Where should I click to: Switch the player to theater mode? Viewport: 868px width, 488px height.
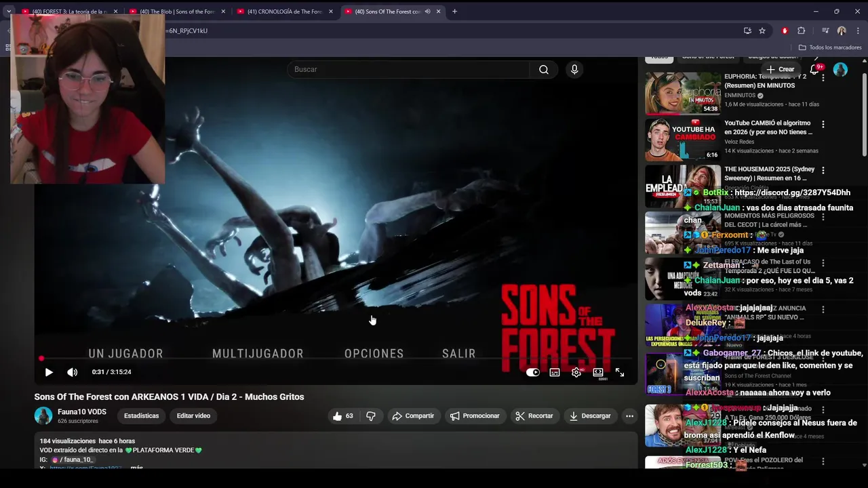click(x=598, y=372)
